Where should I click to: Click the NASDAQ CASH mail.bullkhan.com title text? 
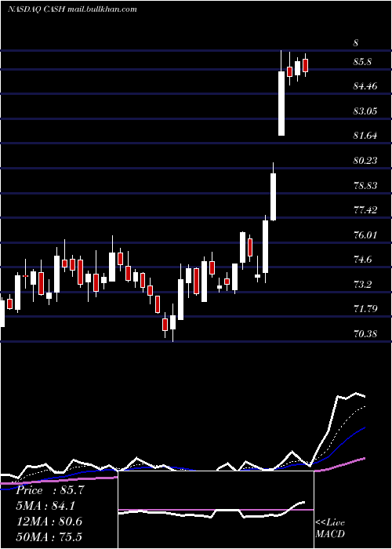(x=72, y=9)
